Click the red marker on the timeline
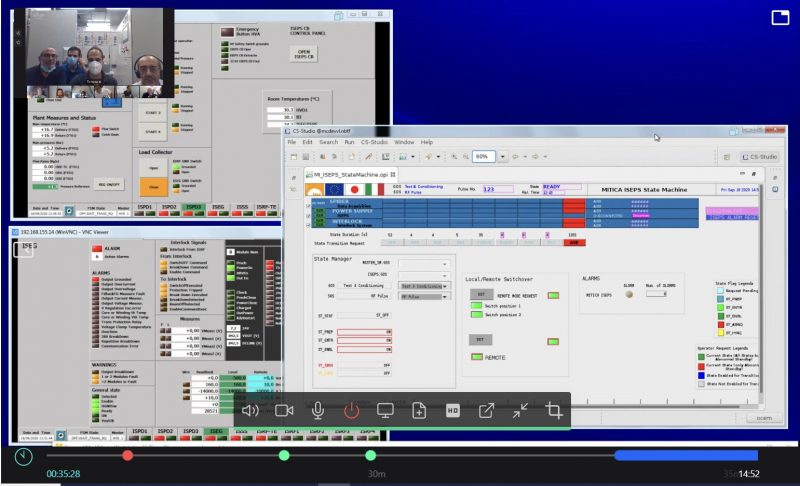Screen dimensions: 800x486 tap(127, 455)
